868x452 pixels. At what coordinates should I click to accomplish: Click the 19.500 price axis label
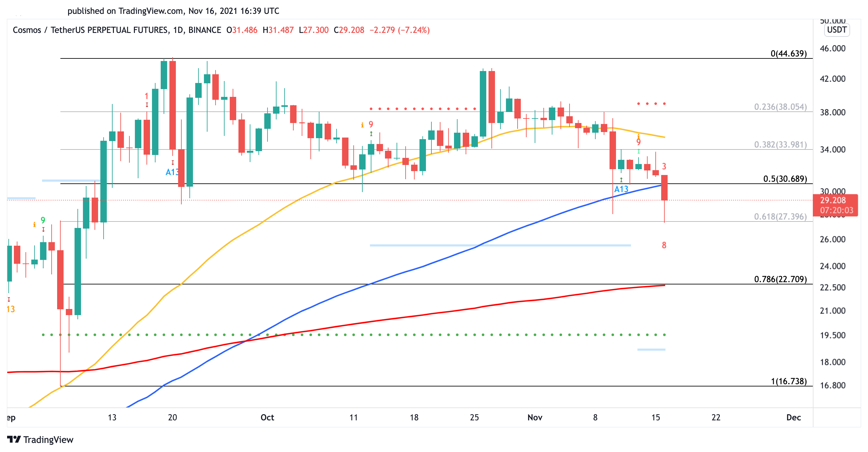pyautogui.click(x=833, y=335)
